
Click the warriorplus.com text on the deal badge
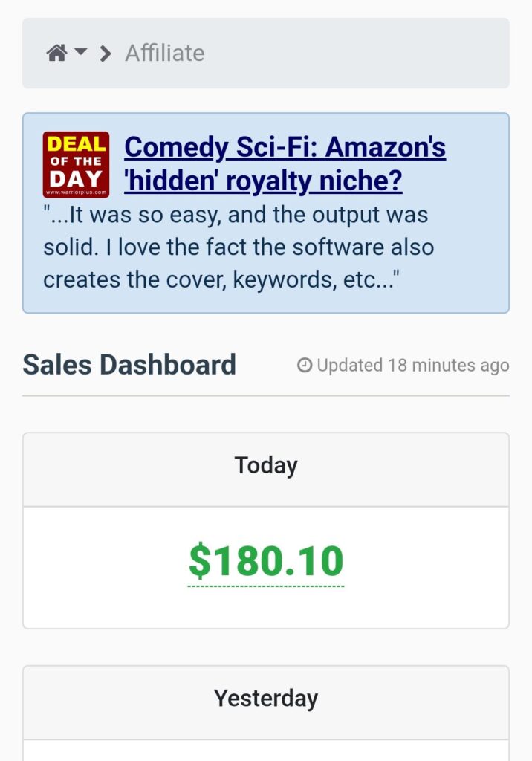pos(76,192)
